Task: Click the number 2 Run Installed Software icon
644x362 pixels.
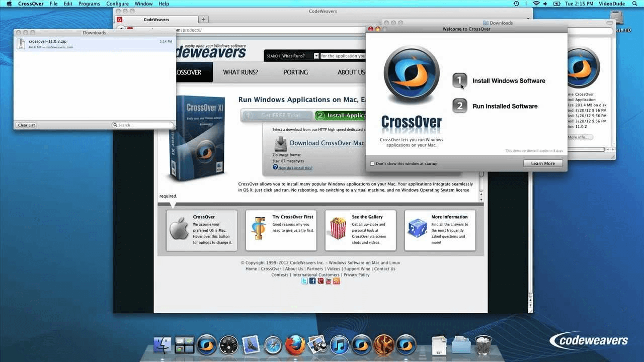Action: (460, 106)
